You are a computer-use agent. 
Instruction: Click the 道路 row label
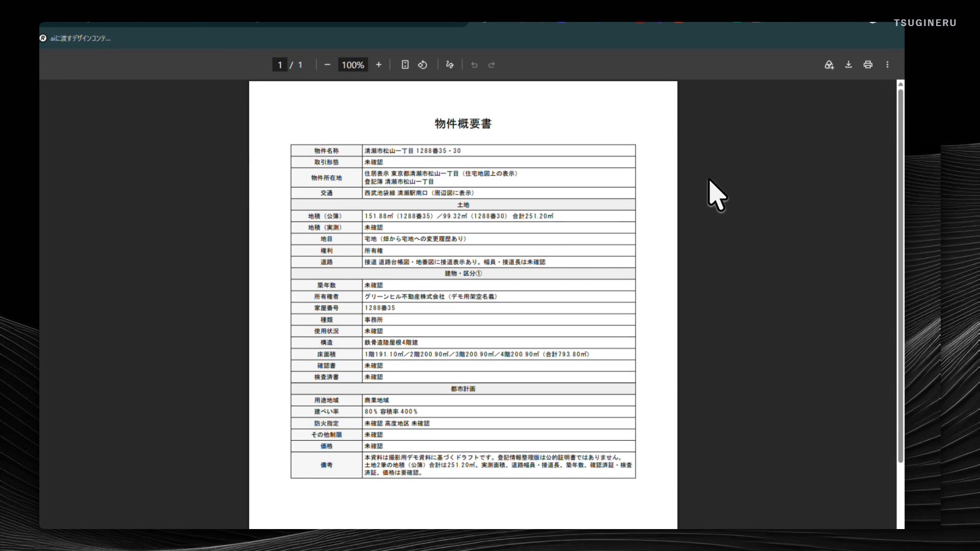pyautogui.click(x=326, y=262)
